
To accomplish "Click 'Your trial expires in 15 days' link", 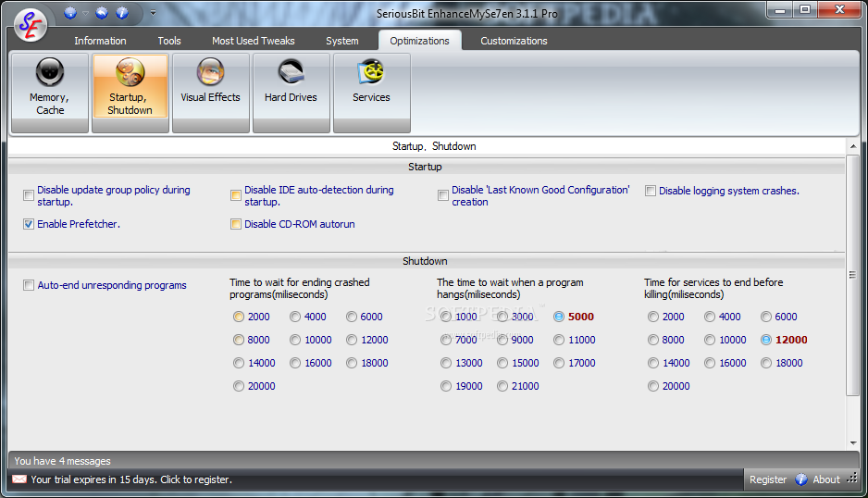I will (131, 479).
